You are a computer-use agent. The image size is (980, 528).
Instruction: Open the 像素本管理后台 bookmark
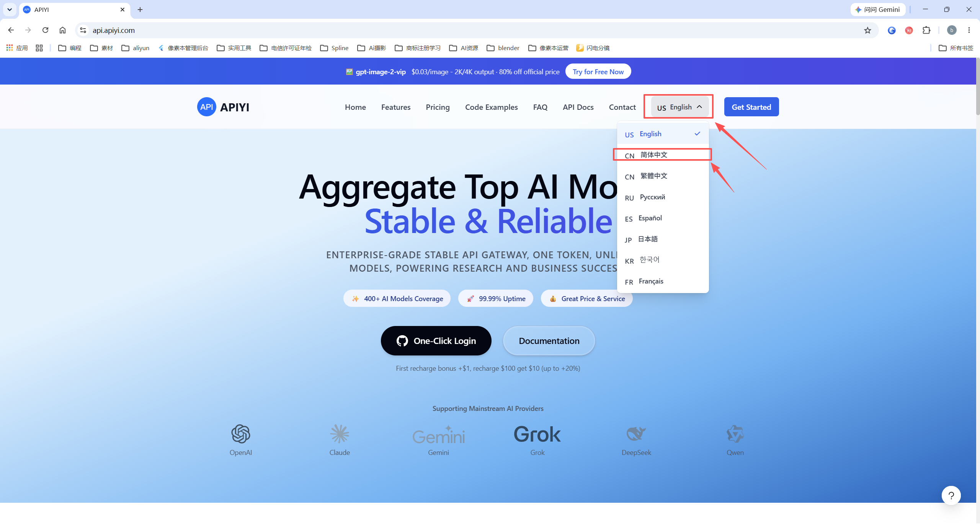coord(183,48)
